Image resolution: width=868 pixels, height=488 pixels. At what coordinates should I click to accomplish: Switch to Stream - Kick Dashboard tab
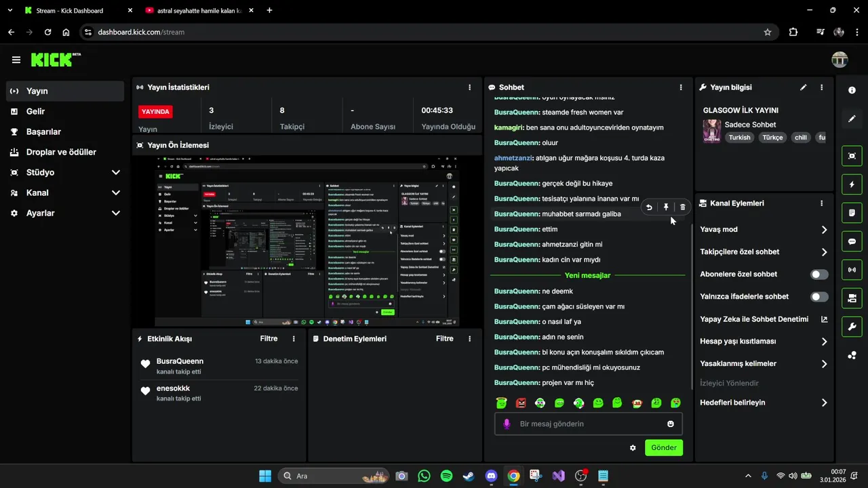(x=78, y=10)
